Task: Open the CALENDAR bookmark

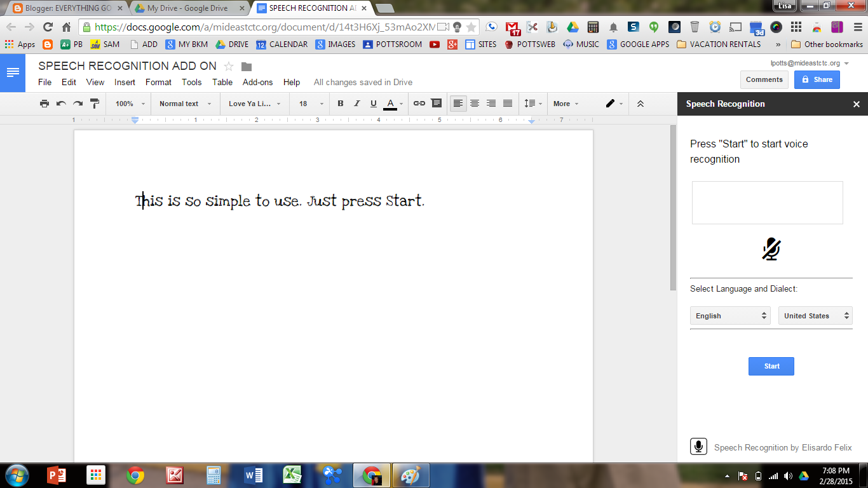Action: click(281, 44)
